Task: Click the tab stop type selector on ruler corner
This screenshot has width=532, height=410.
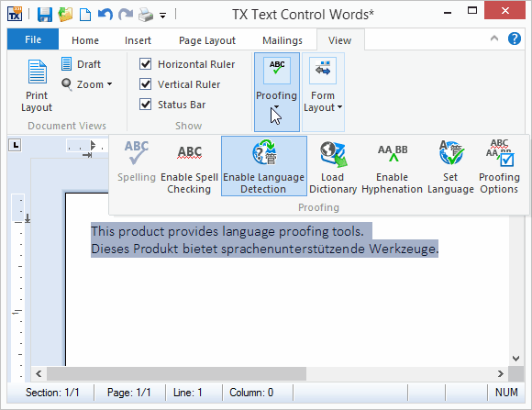Action: click(x=16, y=145)
